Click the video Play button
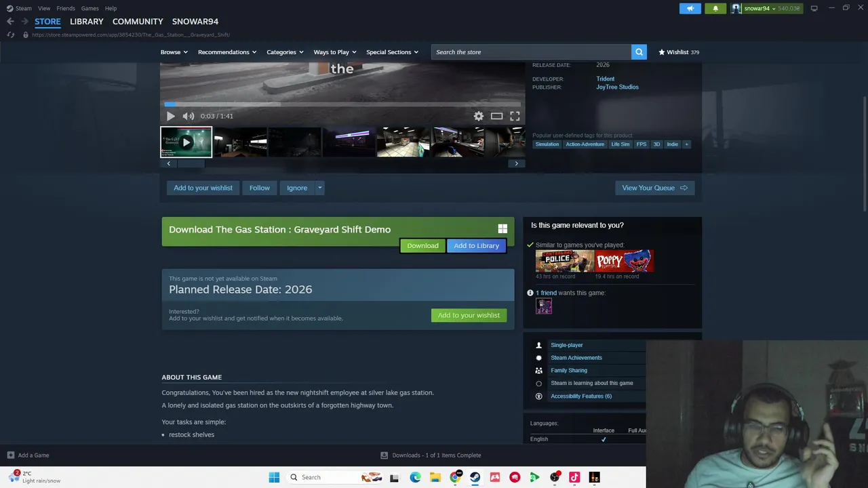Viewport: 868px width, 488px height. tap(171, 116)
